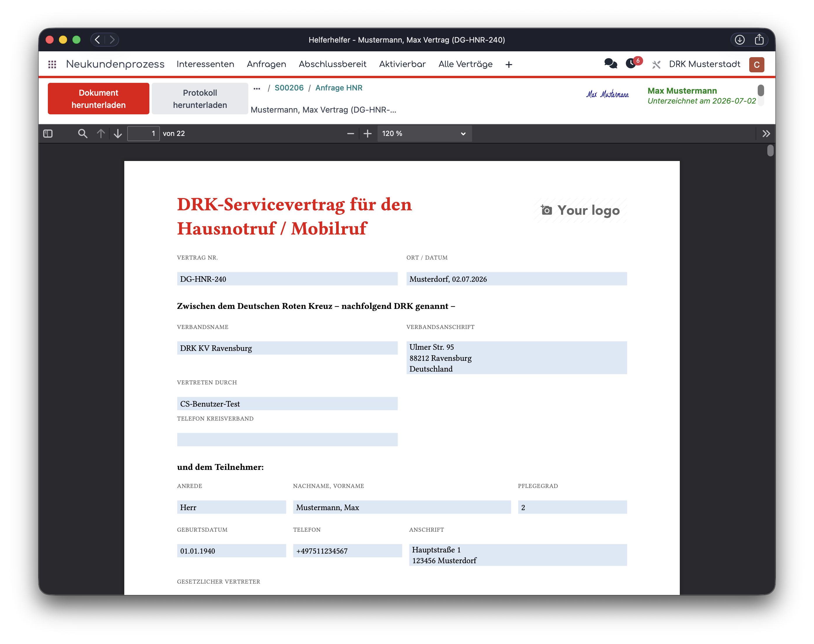Open S00206 breadcrumb link
The height and width of the screenshot is (644, 814).
point(289,88)
